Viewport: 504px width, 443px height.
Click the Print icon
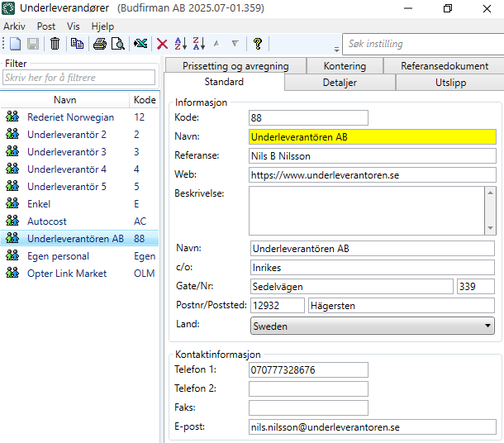[x=100, y=44]
